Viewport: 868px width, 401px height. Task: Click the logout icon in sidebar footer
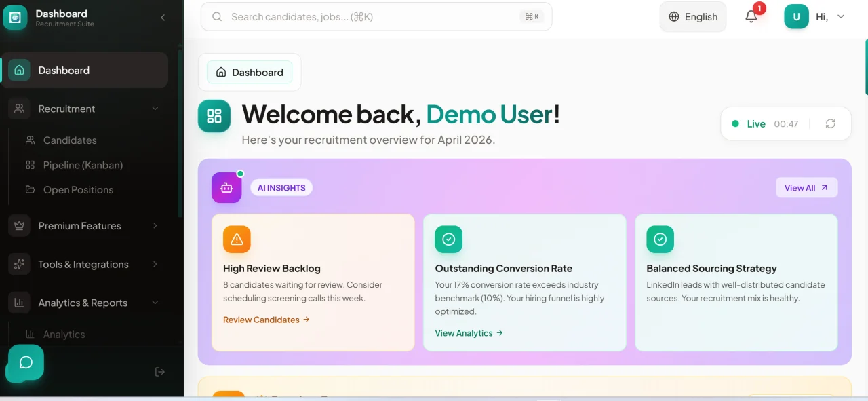[x=160, y=372]
